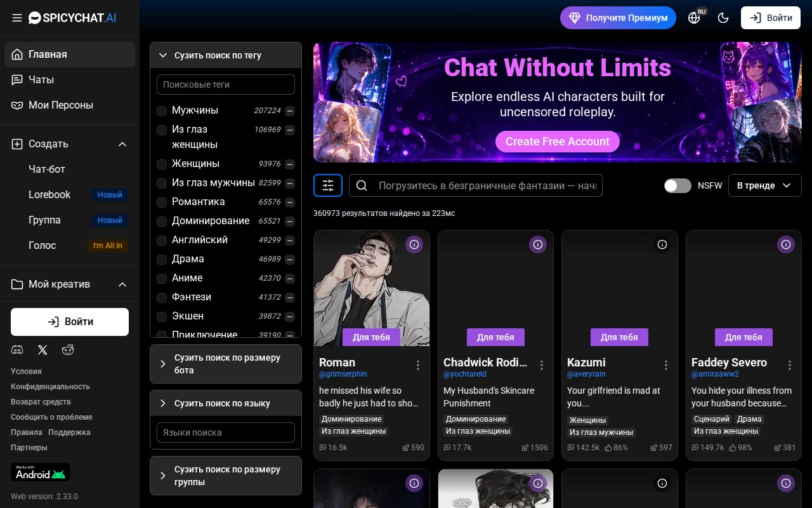This screenshot has height=508, width=812.
Task: Click the search magnifier icon
Action: click(x=362, y=185)
